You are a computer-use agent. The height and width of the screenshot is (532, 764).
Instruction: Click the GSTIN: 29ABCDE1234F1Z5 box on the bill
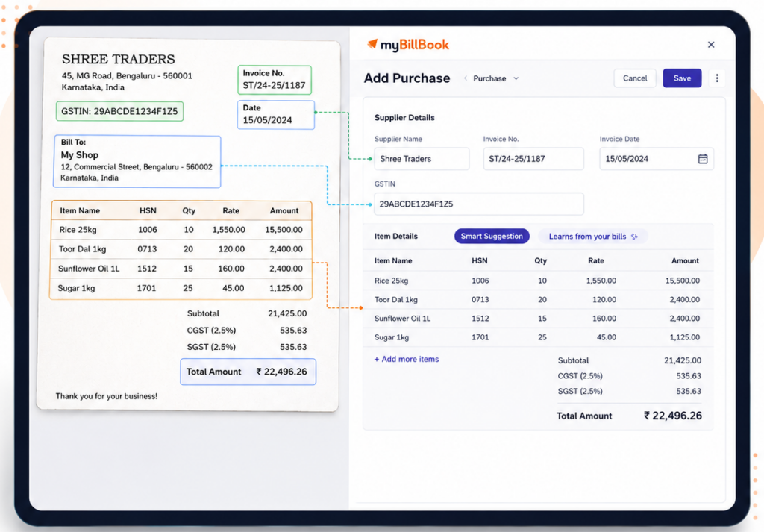[119, 112]
